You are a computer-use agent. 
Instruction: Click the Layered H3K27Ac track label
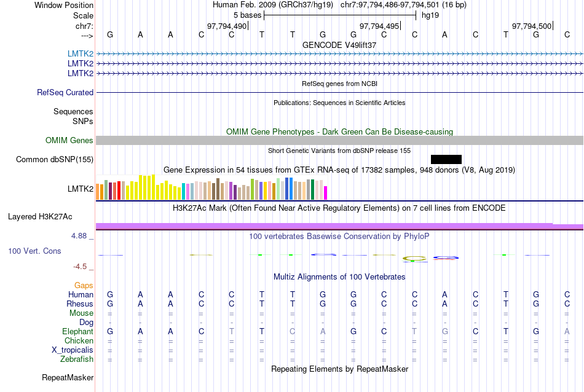[40, 217]
